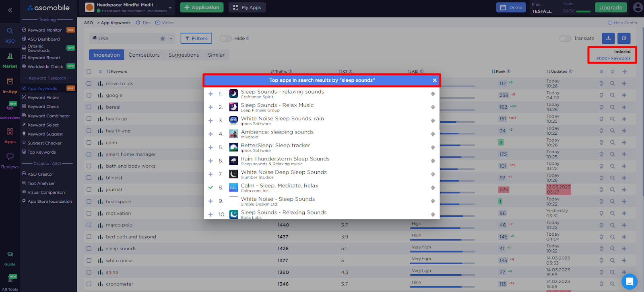This screenshot has height=292, width=644.
Task: Click the plus icon in the white noise row
Action: coord(624,260)
